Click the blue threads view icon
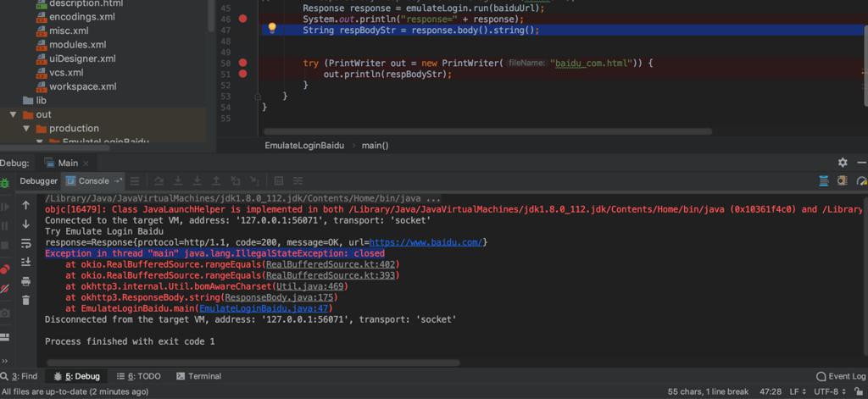This screenshot has width=868, height=399. tap(824, 180)
